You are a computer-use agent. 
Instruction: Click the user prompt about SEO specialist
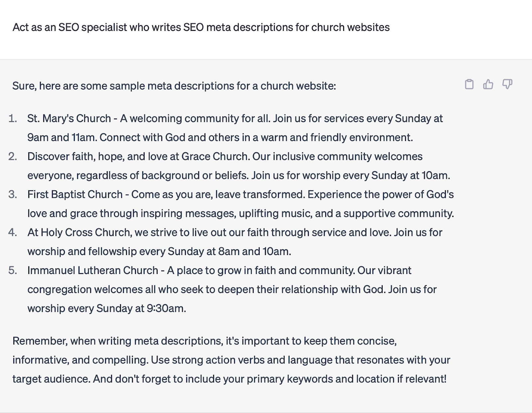pos(201,27)
